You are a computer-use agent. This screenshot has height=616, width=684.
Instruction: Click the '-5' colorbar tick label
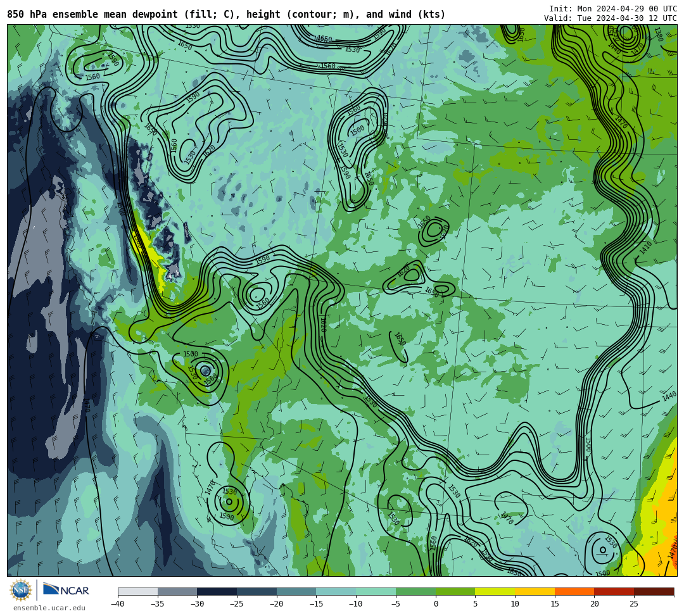[396, 604]
